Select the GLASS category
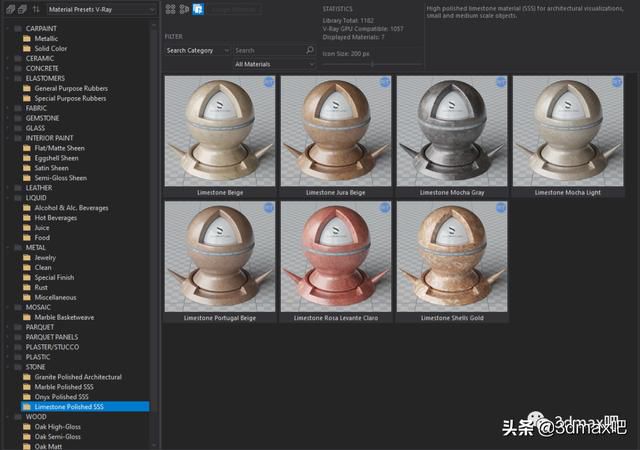 tap(35, 128)
